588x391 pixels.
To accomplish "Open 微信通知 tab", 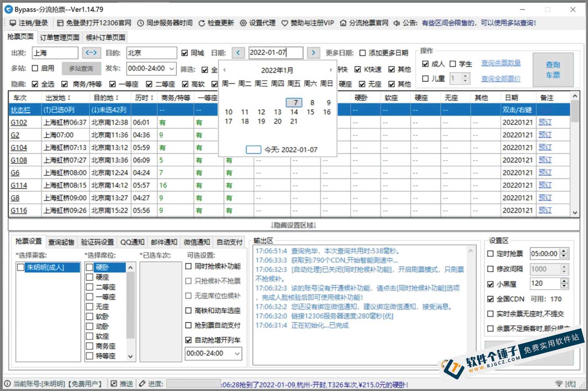I will click(x=197, y=242).
